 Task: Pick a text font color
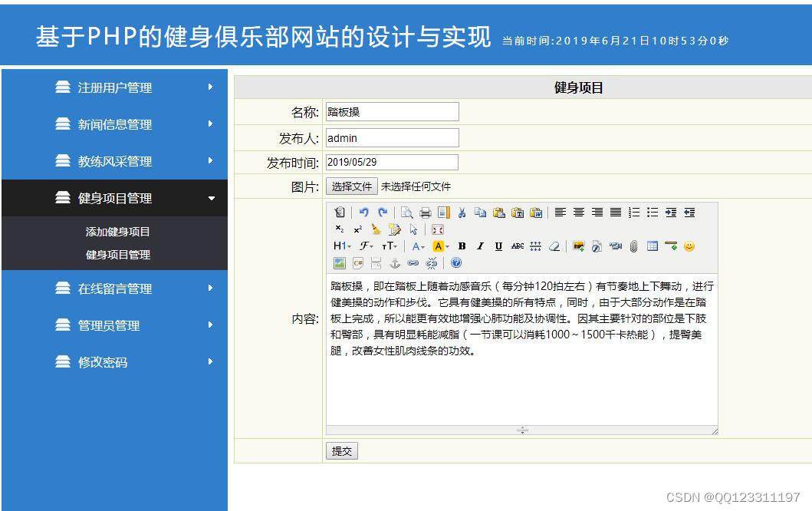point(419,246)
